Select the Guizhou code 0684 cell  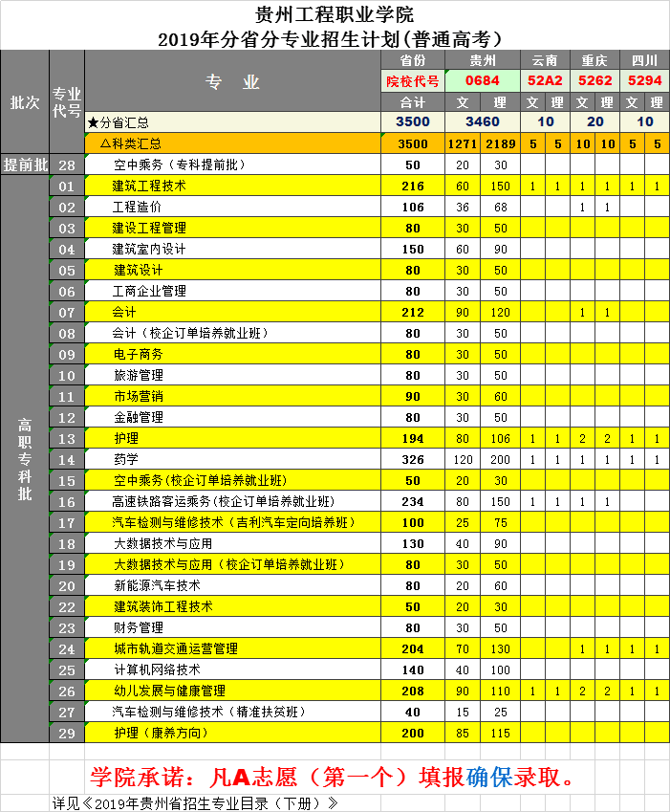pyautogui.click(x=483, y=81)
